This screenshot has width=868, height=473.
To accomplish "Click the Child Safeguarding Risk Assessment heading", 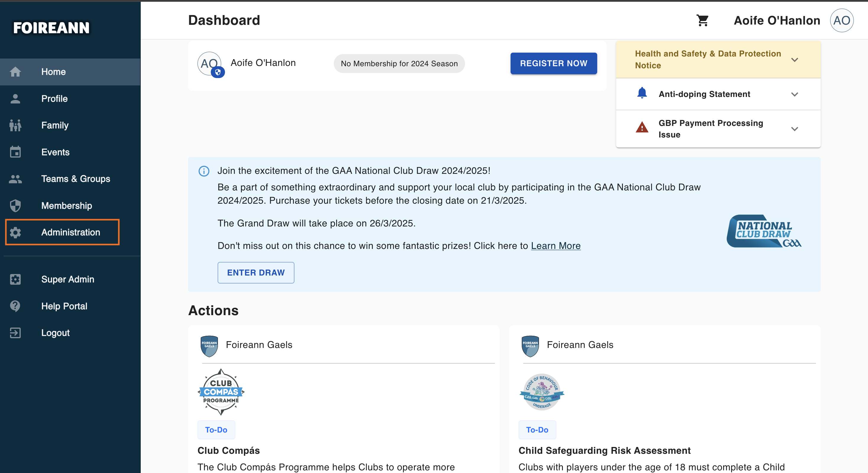I will coord(605,451).
